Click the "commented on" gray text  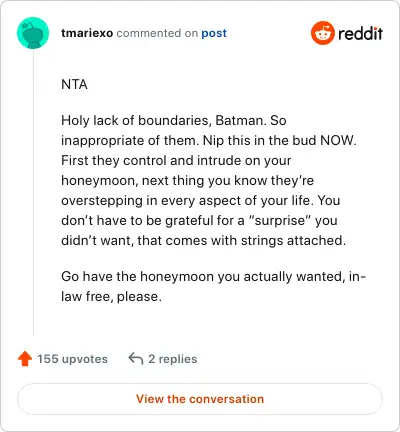click(x=157, y=33)
